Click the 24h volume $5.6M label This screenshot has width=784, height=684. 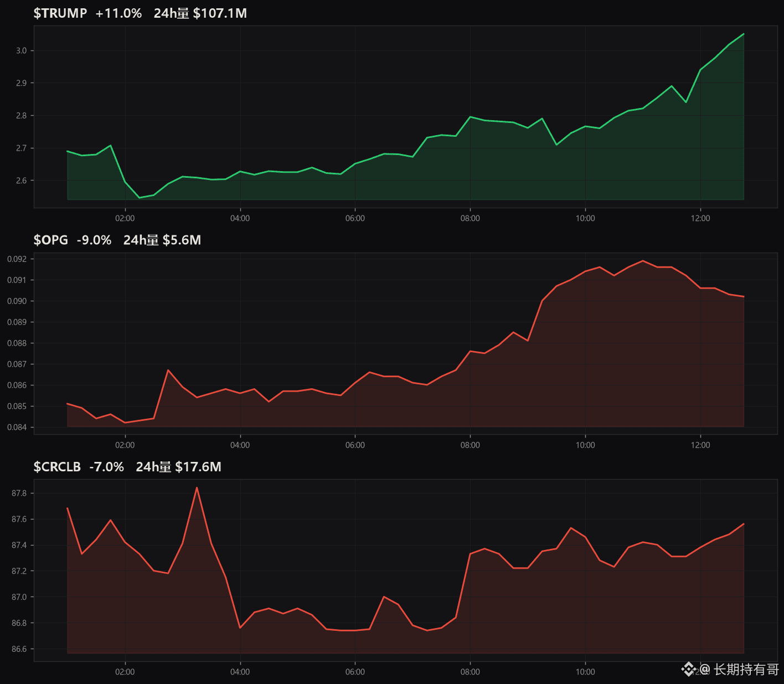[x=162, y=240]
